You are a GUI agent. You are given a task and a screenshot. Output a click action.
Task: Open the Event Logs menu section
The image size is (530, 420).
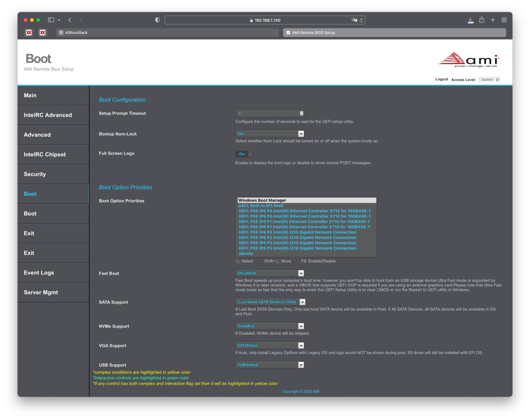(53, 273)
